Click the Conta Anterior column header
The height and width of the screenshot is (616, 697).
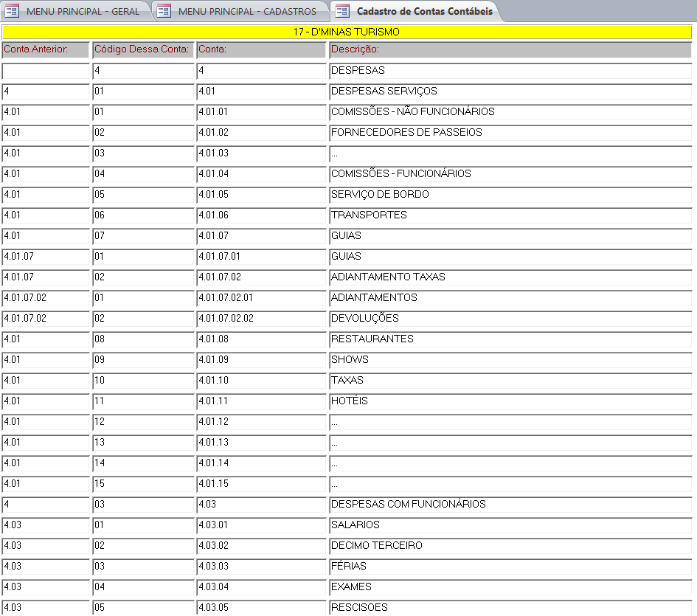point(46,49)
